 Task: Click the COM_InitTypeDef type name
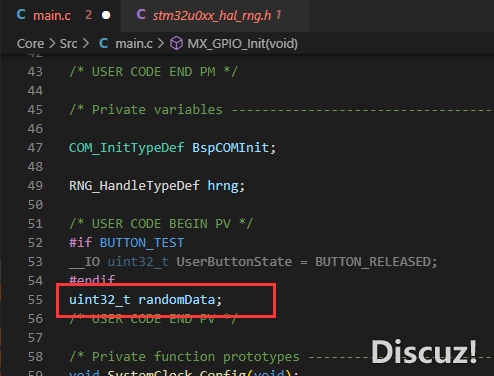126,148
